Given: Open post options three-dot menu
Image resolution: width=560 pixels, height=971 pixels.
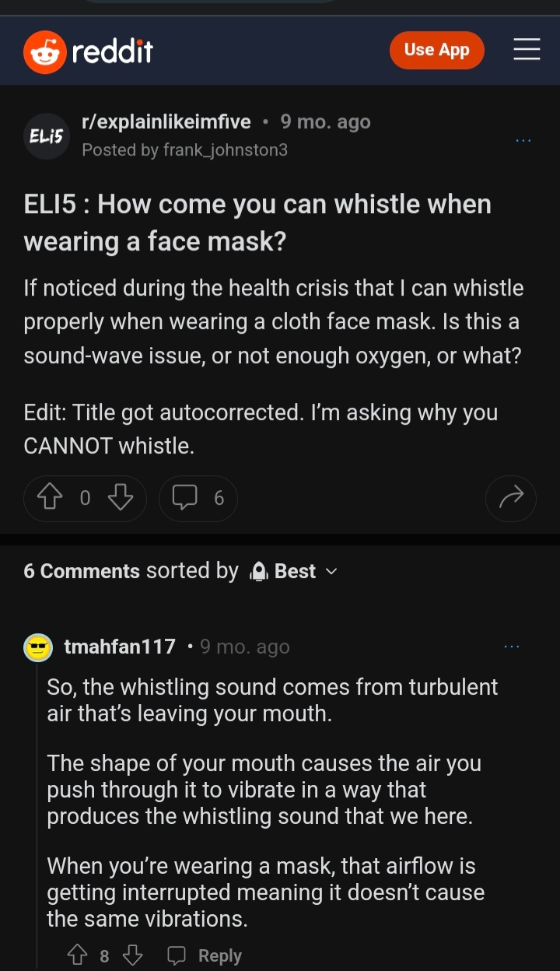Looking at the screenshot, I should (x=523, y=141).
